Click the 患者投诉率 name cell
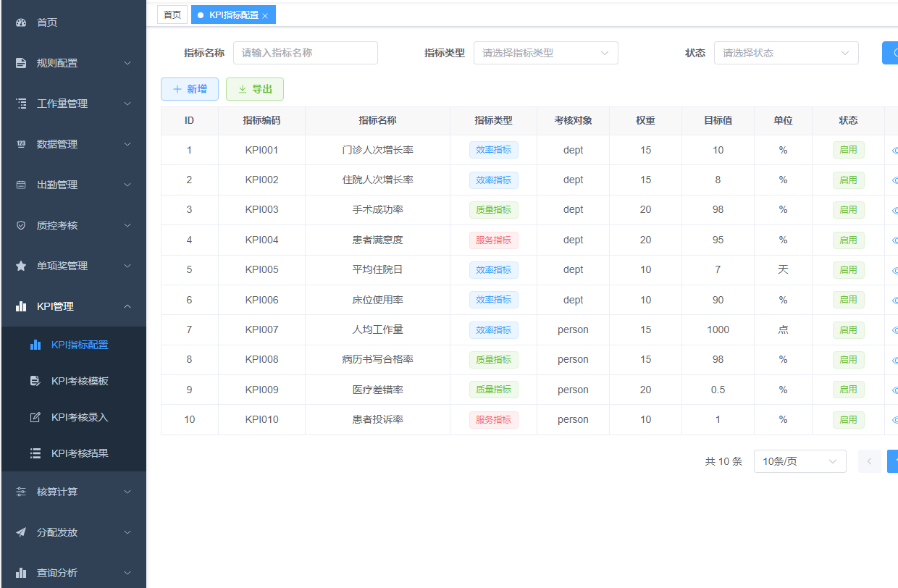898x588 pixels. click(x=377, y=419)
